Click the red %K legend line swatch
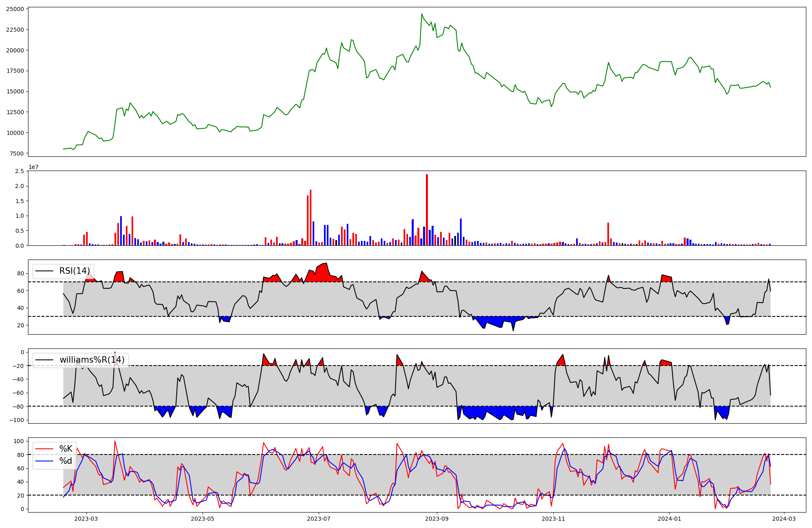 pyautogui.click(x=44, y=449)
